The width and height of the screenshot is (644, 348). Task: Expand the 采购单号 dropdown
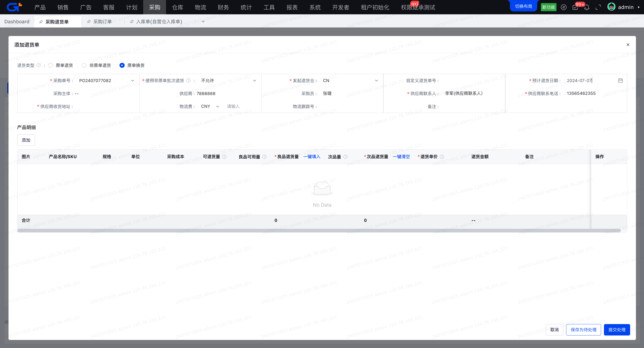coord(132,81)
